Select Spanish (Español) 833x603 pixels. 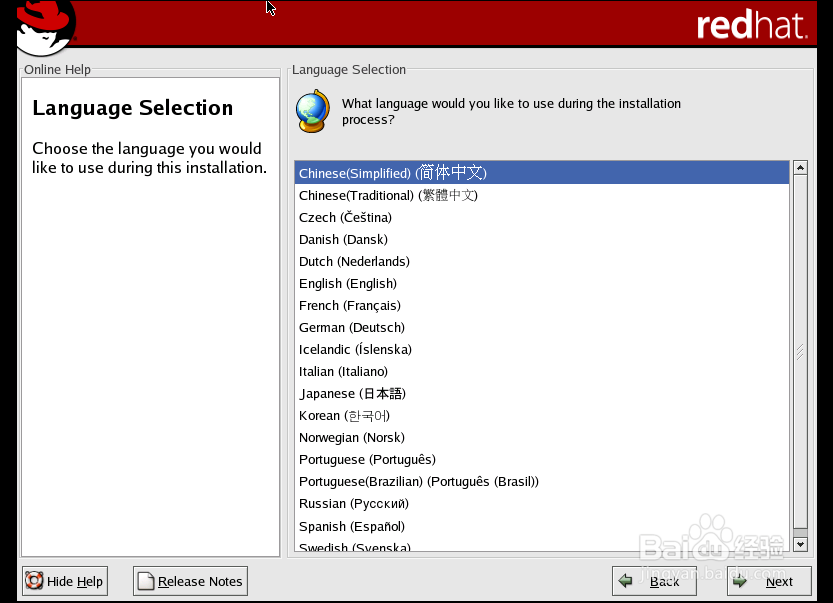pos(542,526)
